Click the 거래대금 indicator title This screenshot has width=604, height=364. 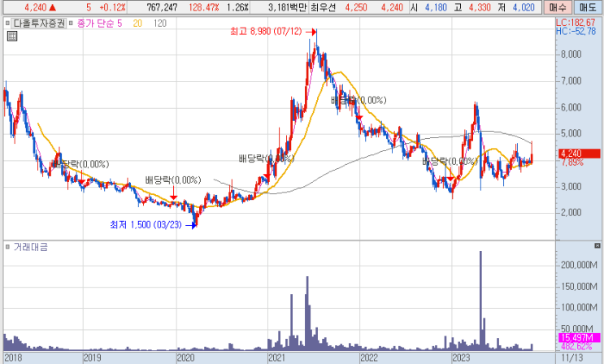(x=31, y=247)
